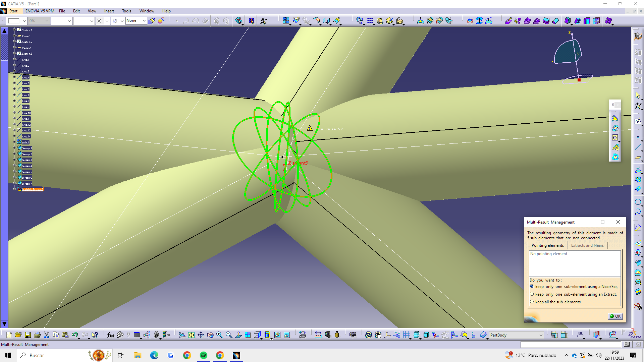Open the None layer dropdown
644x362 pixels.
(144, 21)
